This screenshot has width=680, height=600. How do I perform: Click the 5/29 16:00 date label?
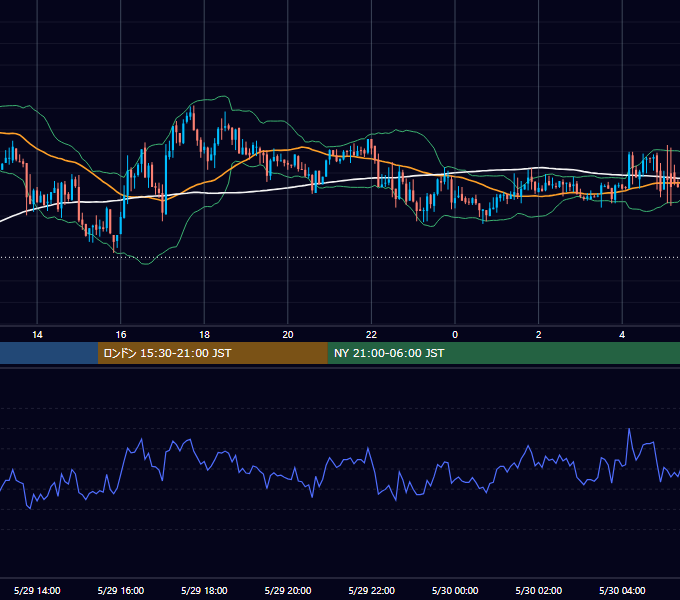[121, 590]
